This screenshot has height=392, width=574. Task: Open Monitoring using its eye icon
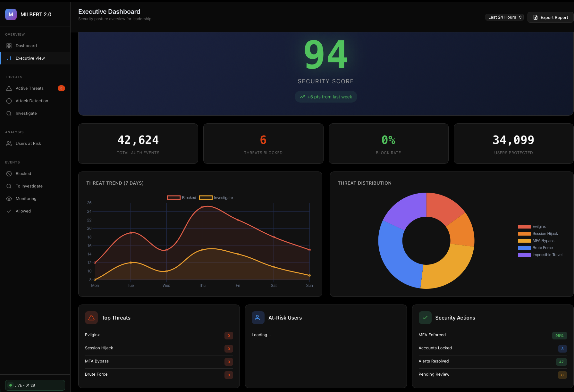(9, 198)
